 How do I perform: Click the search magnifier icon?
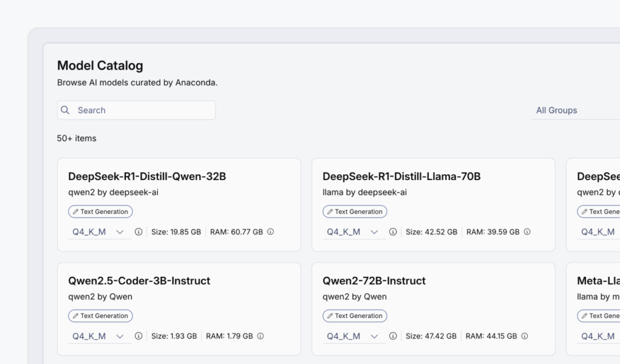[x=65, y=110]
